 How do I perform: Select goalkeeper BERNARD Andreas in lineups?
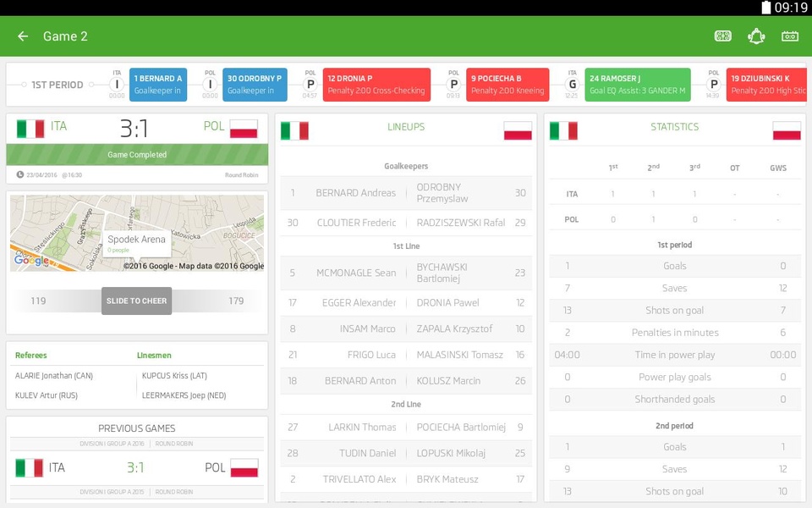point(356,193)
